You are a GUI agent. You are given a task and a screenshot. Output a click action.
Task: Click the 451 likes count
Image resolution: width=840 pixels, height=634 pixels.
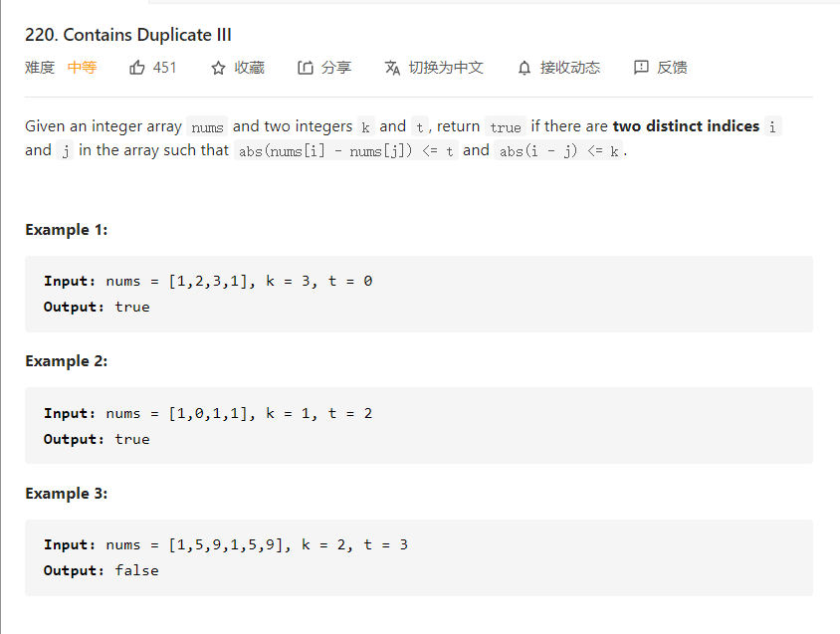[x=164, y=68]
